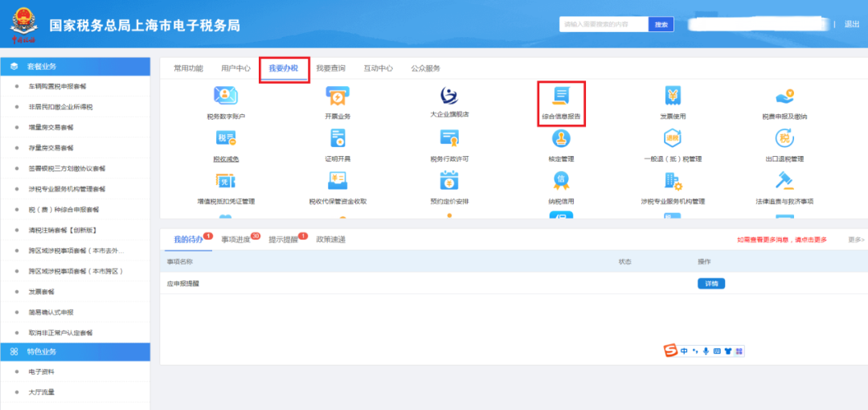Open 发票套餐 in sidebar
The image size is (868, 410).
pos(42,292)
